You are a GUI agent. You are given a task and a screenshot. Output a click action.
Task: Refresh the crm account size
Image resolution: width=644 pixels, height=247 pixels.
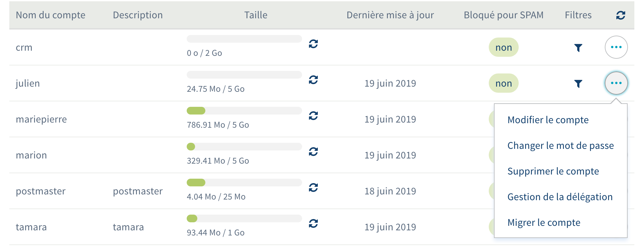313,44
